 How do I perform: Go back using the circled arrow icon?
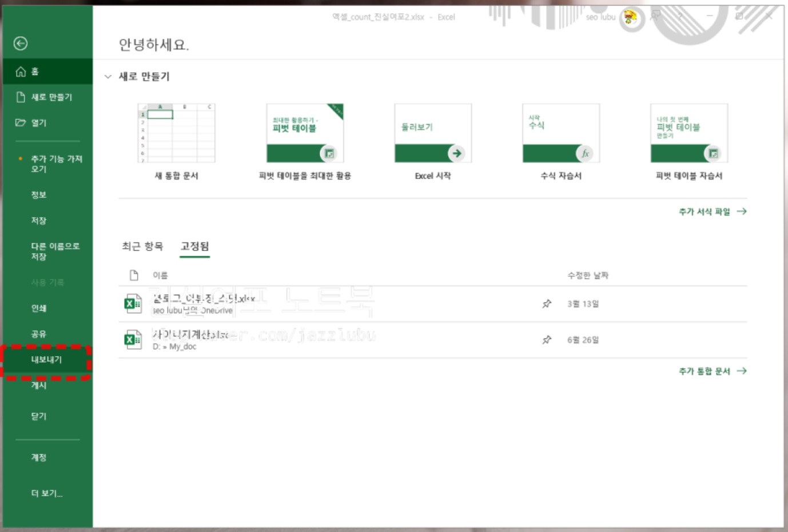[21, 43]
